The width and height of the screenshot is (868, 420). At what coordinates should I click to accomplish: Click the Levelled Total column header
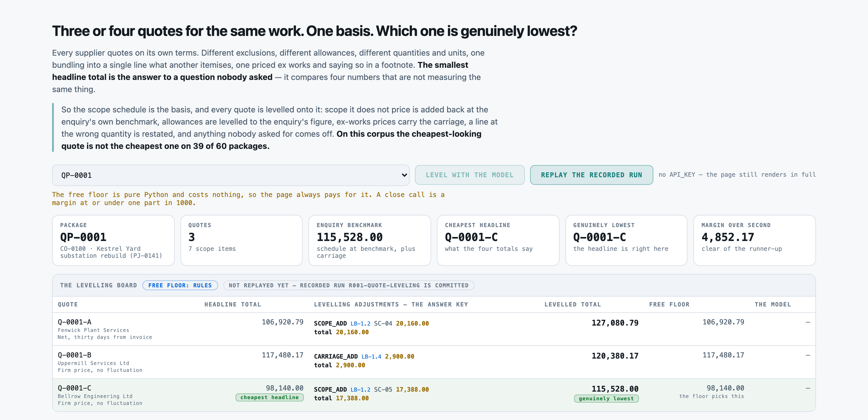coord(573,304)
